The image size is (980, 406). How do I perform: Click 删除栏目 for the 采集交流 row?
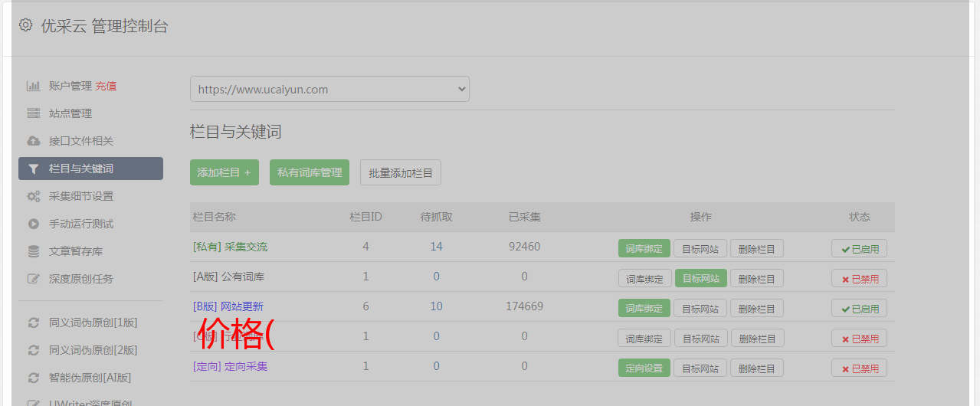757,248
